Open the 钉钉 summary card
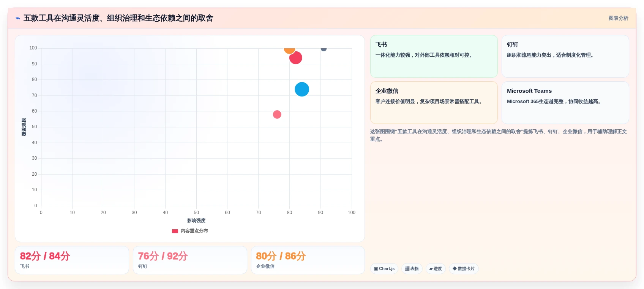The width and height of the screenshot is (644, 289). (565, 56)
